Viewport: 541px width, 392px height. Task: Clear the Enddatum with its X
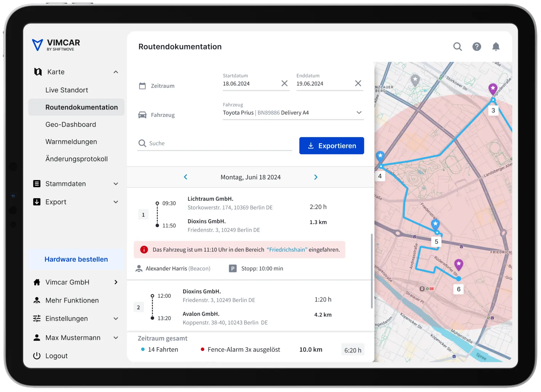[x=358, y=83]
